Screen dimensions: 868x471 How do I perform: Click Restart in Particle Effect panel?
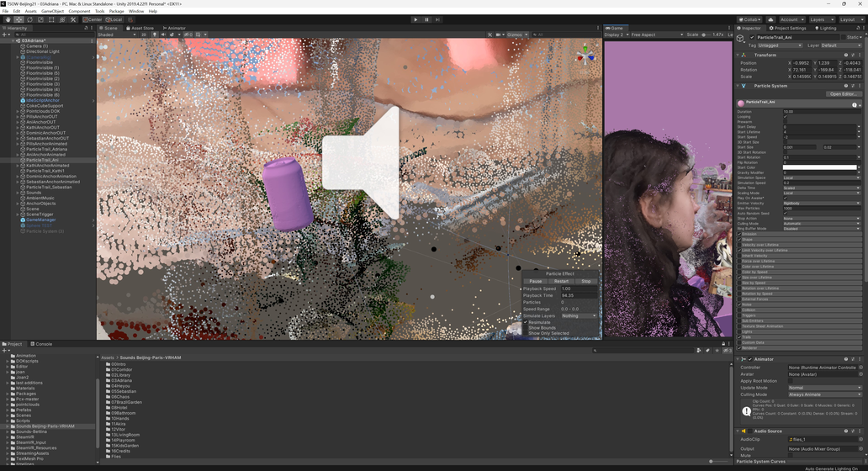pos(561,281)
